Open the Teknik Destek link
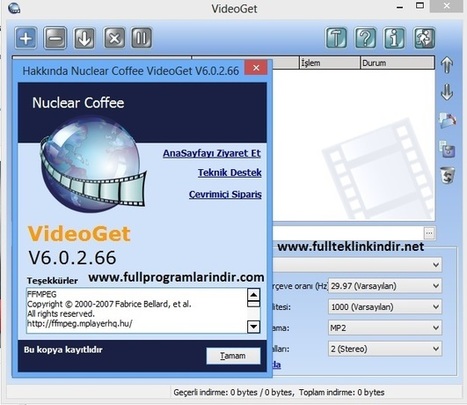 230,173
